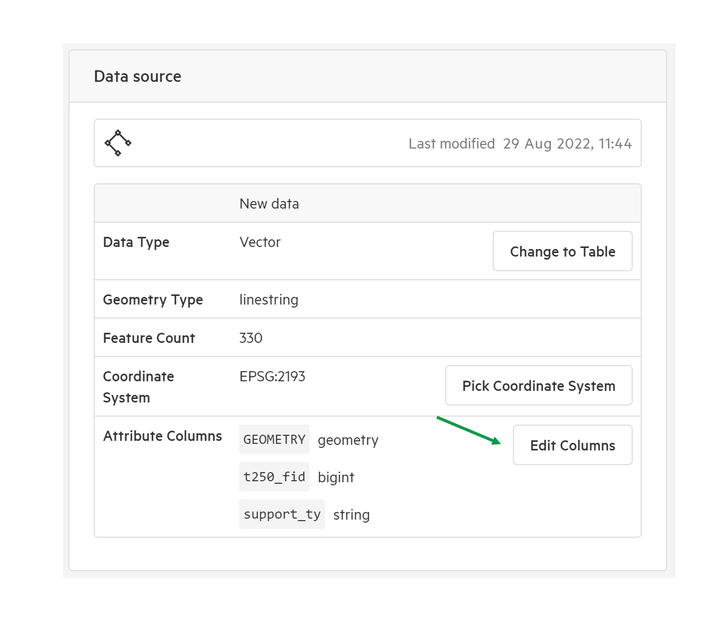Click the Edit Columns button
720x629 pixels.
pos(573,445)
